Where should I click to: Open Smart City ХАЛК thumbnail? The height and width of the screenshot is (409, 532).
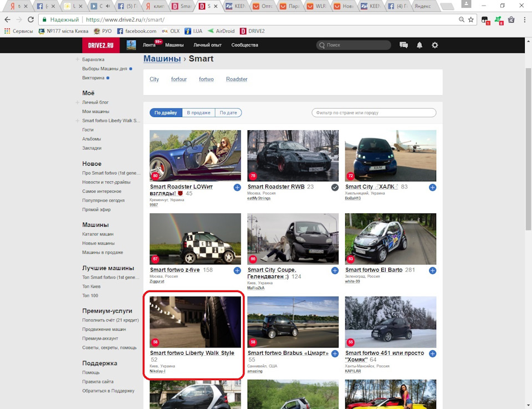[x=391, y=156]
